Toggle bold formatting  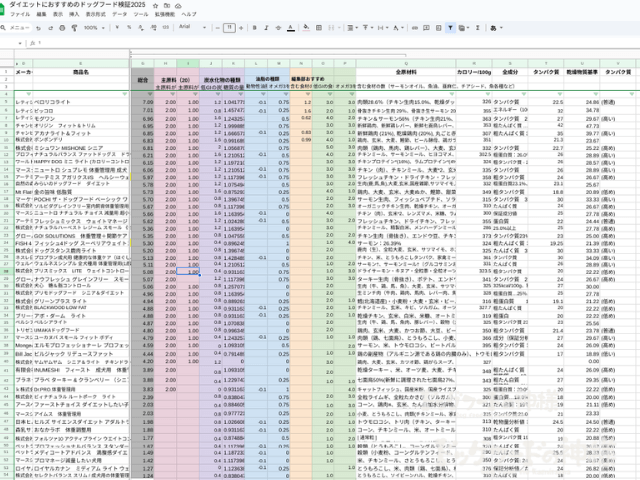point(255,28)
